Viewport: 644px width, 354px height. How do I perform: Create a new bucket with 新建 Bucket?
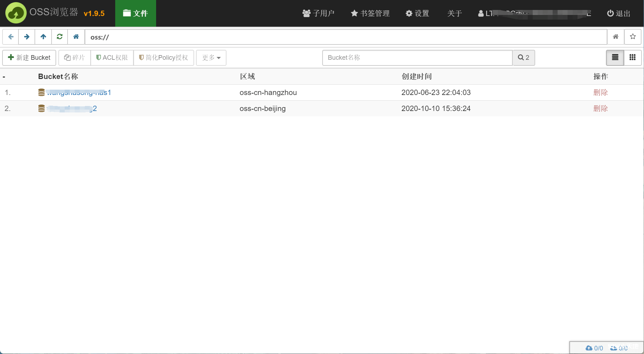29,57
